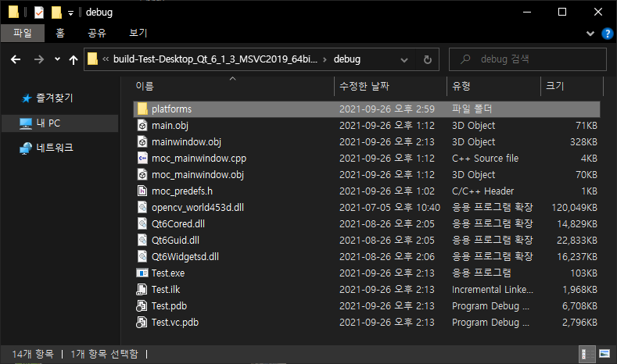Click the opencv_world453d.dll file icon
This screenshot has height=364, width=617.
coord(142,207)
